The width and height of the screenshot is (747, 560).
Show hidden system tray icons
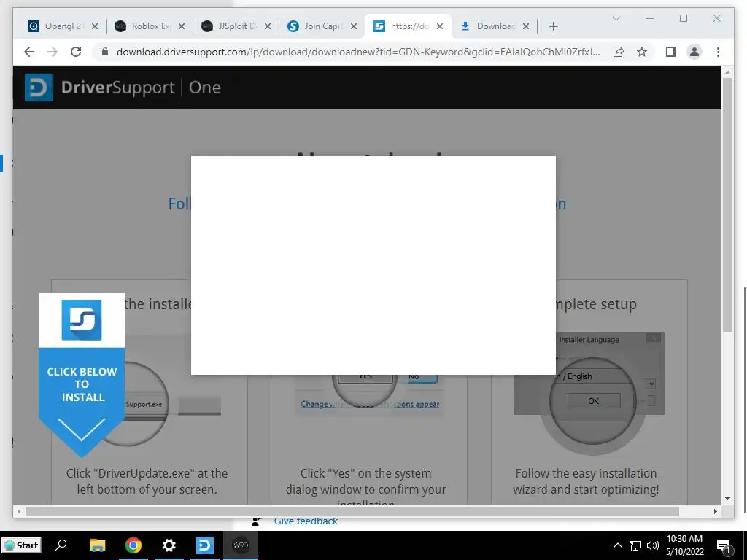pos(617,545)
